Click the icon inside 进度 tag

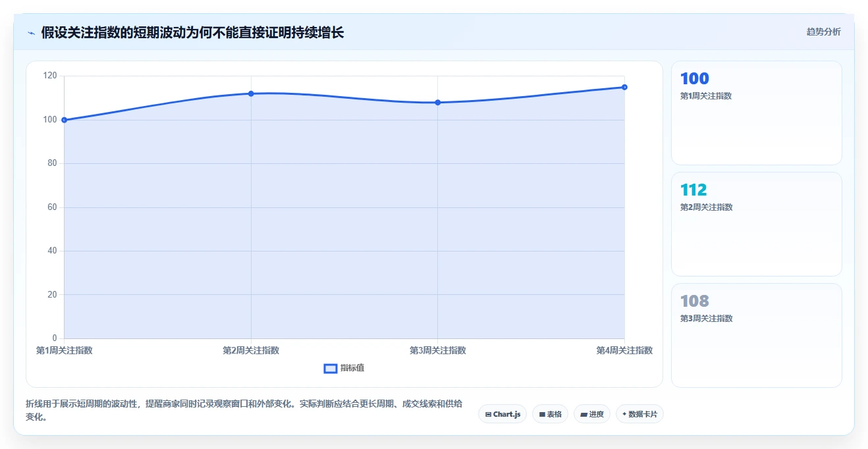coord(583,415)
